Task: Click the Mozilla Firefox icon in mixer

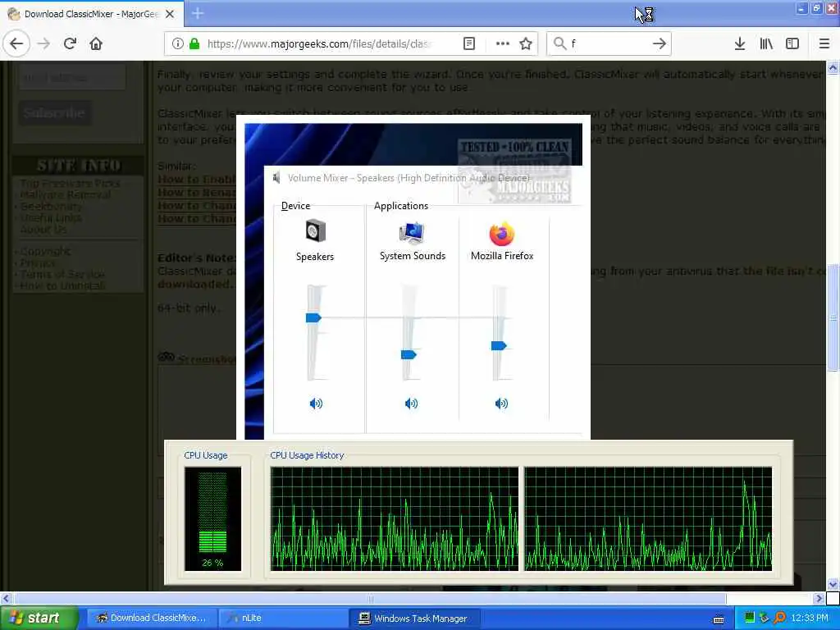Action: click(x=502, y=234)
